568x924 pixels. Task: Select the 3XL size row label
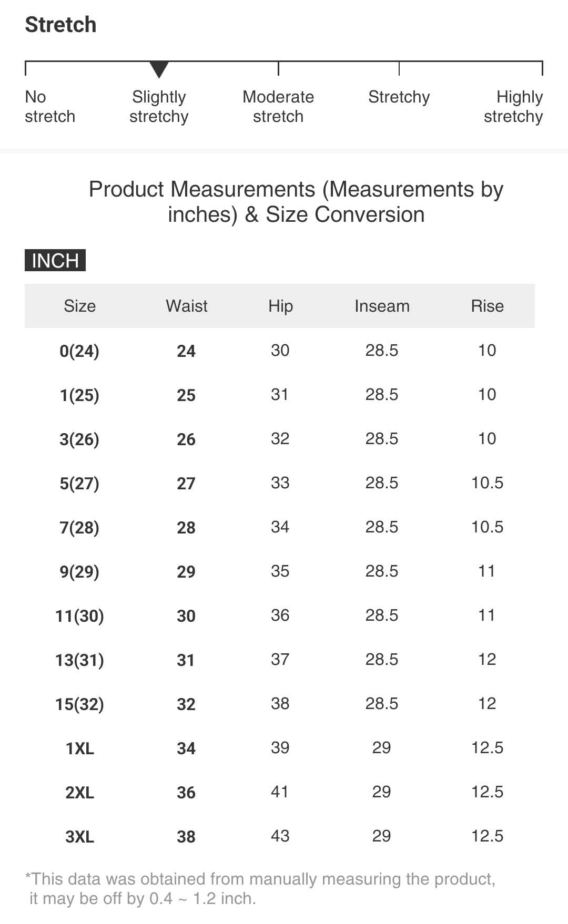pyautogui.click(x=80, y=836)
